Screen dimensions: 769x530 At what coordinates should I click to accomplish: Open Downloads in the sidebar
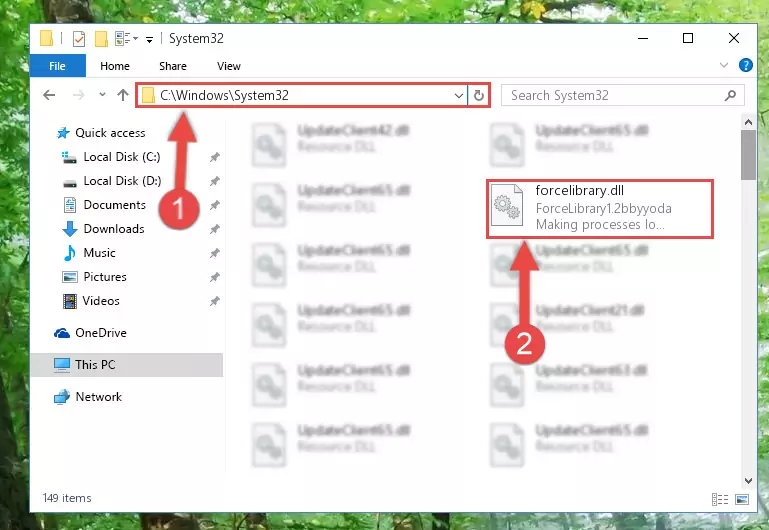(103, 229)
